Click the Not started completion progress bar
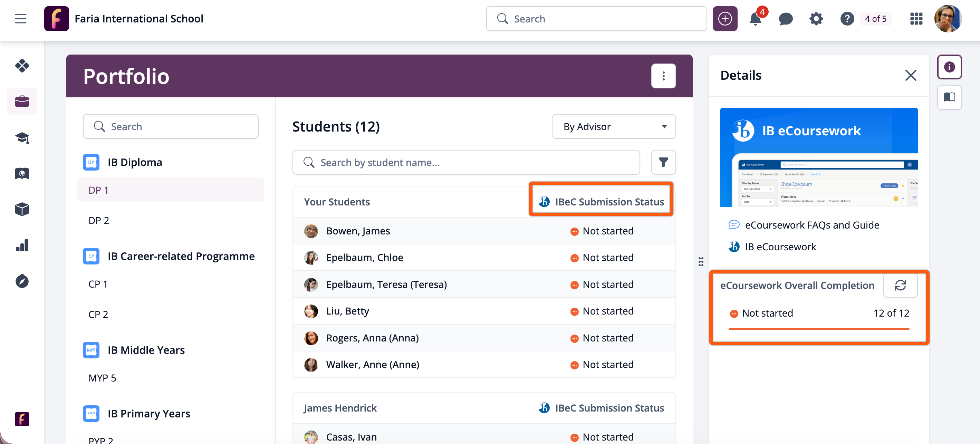This screenshot has width=980, height=444. pyautogui.click(x=818, y=329)
